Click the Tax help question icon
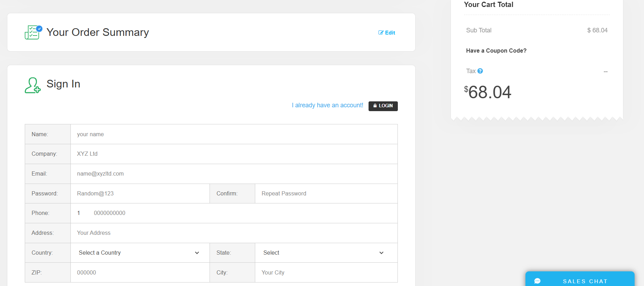Screen dimensions: 644x286 (480, 71)
